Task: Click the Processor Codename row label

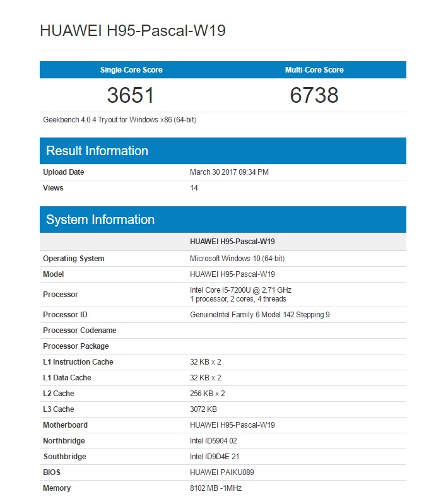Action: (x=79, y=331)
